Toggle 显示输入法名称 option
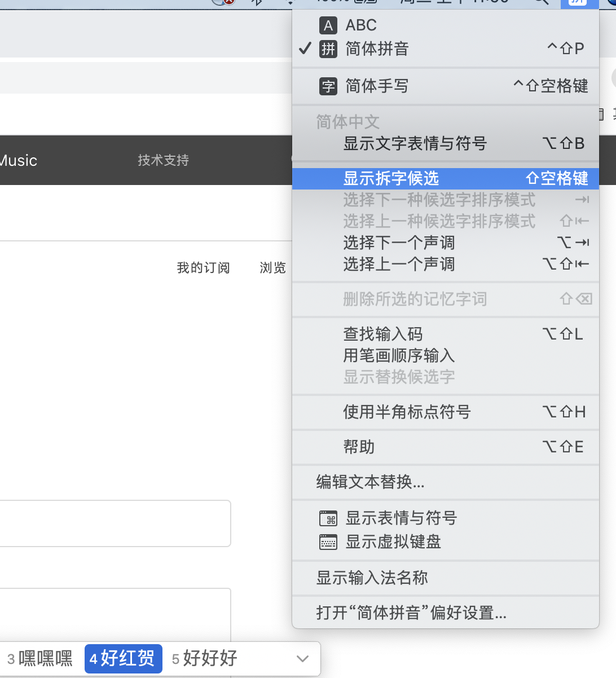This screenshot has height=678, width=616. coord(372,578)
